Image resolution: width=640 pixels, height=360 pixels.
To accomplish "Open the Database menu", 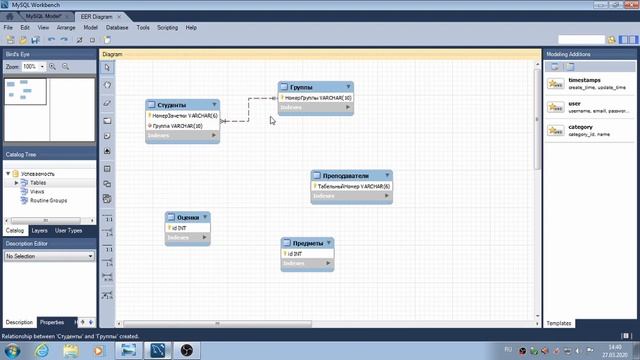I will (x=117, y=27).
